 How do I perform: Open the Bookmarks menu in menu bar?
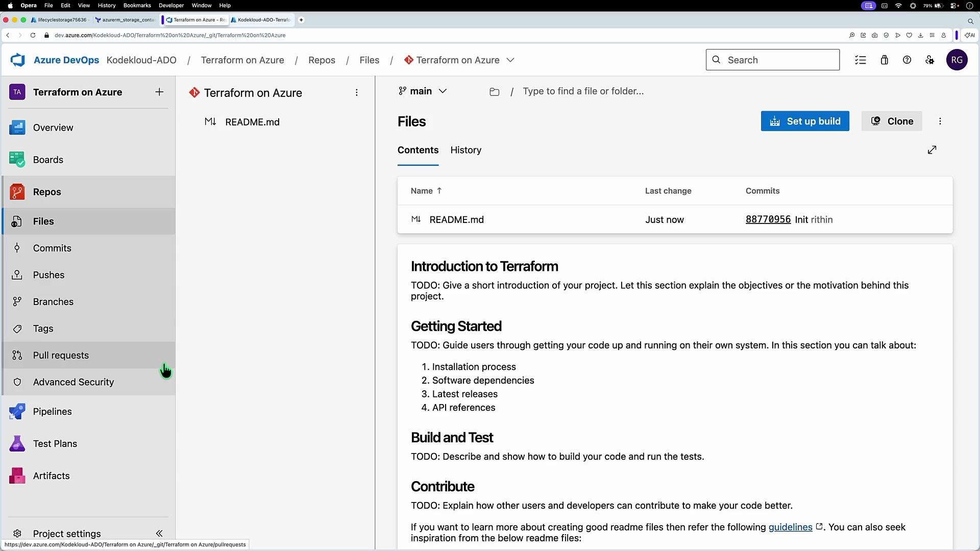[137, 6]
